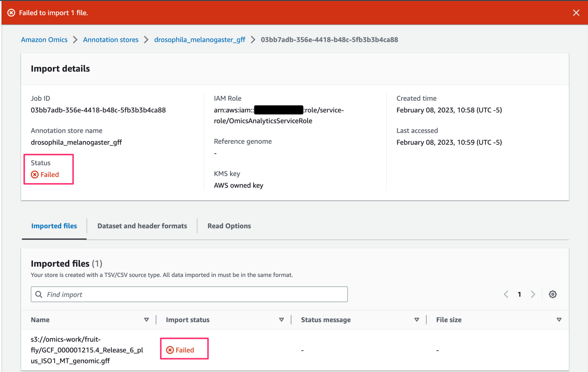The image size is (588, 372).
Task: Open the Read Options tab
Action: pyautogui.click(x=229, y=226)
